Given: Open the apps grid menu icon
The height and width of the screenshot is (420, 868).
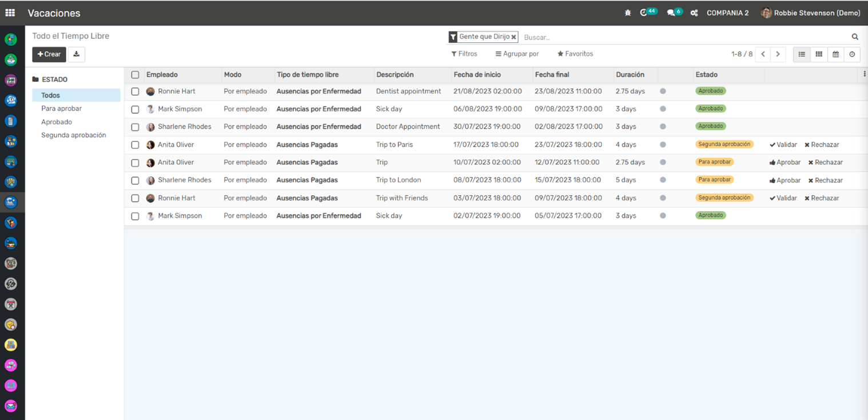Looking at the screenshot, I should pos(10,13).
